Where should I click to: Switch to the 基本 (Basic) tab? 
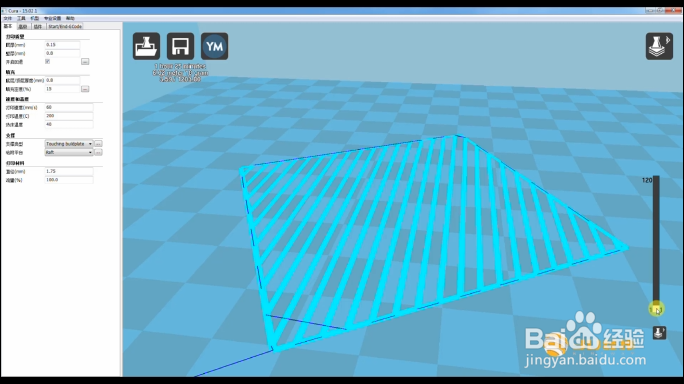(8, 26)
